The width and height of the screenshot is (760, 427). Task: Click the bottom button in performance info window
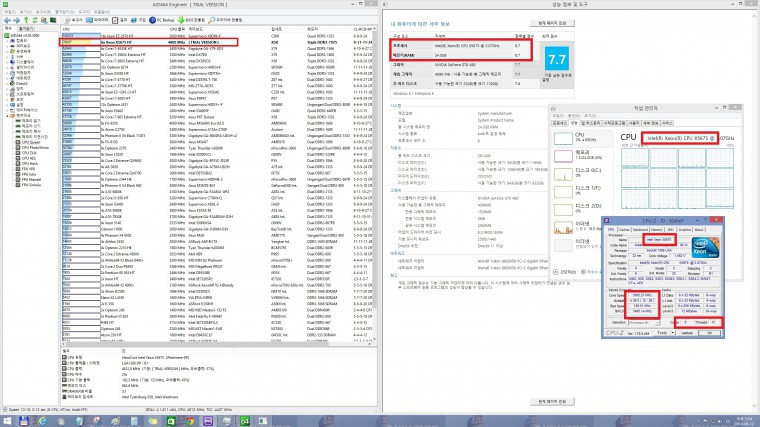[x=553, y=401]
